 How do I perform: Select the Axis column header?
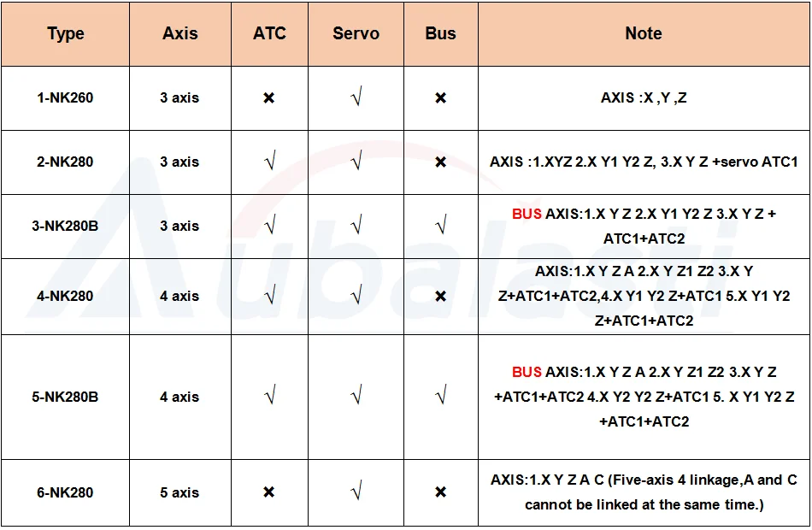pos(180,33)
